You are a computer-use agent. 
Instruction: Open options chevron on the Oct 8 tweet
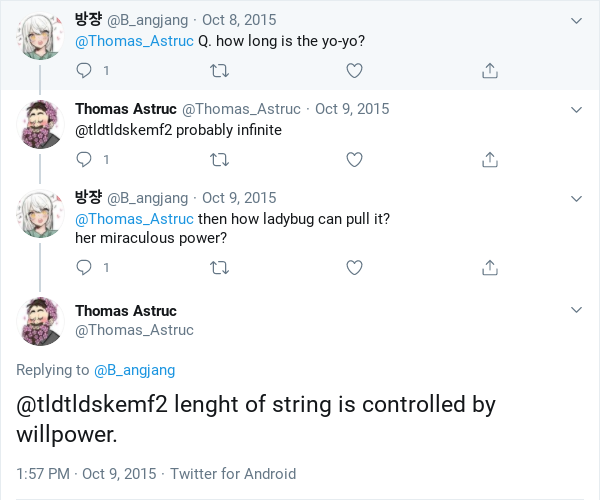576,20
